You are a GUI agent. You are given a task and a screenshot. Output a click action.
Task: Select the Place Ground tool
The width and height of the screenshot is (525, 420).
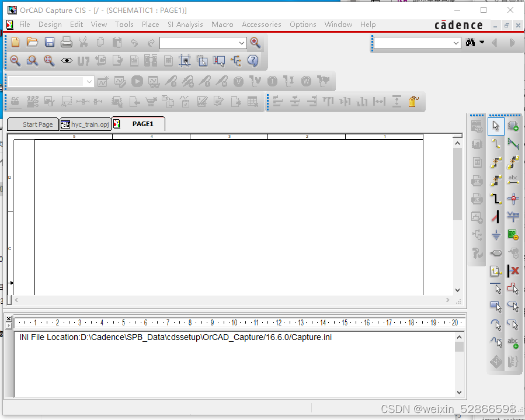point(496,234)
